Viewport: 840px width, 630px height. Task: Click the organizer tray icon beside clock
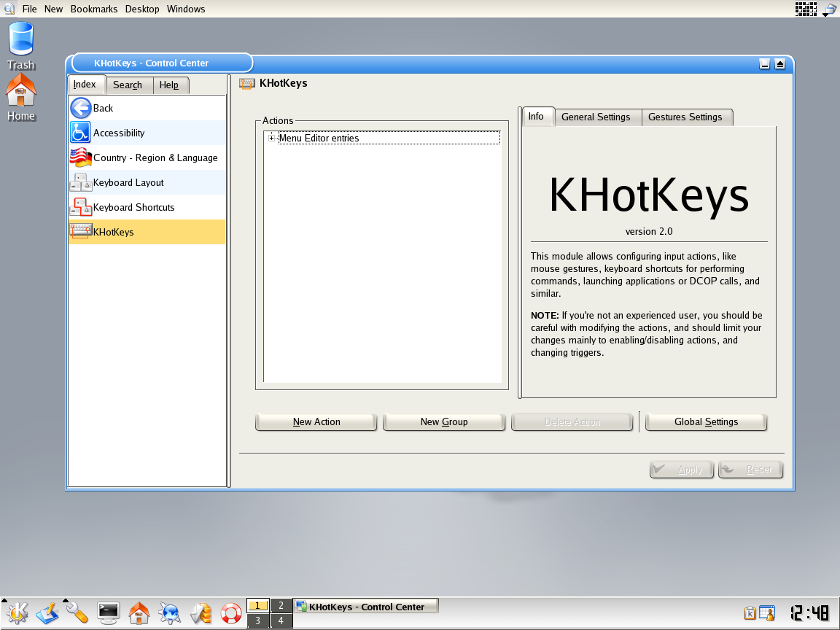point(767,612)
